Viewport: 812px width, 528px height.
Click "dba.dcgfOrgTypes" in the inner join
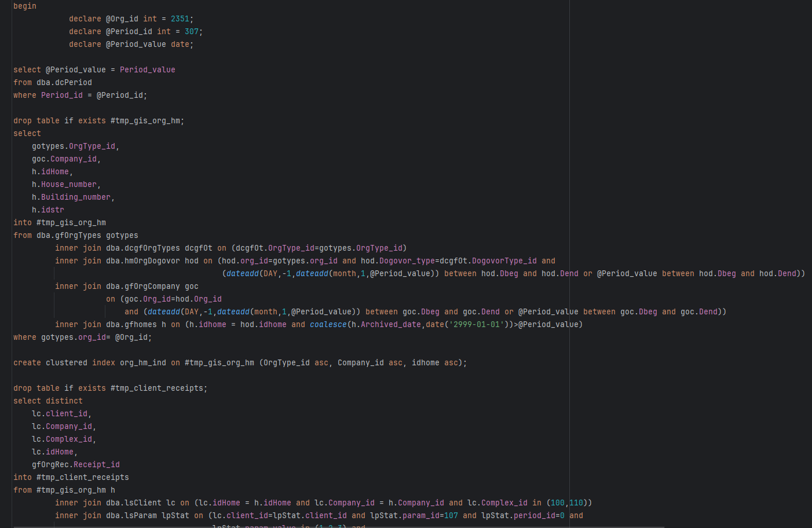pyautogui.click(x=143, y=248)
